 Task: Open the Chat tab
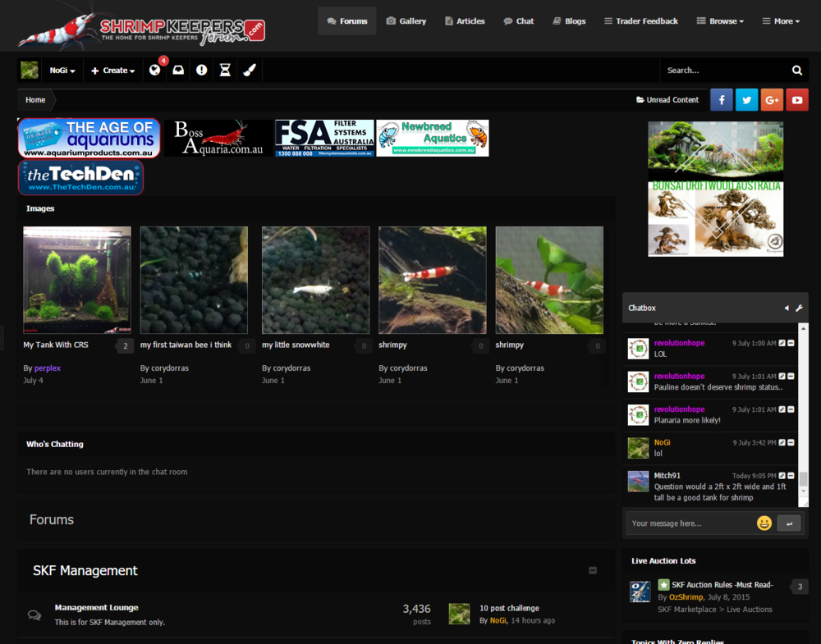point(519,21)
